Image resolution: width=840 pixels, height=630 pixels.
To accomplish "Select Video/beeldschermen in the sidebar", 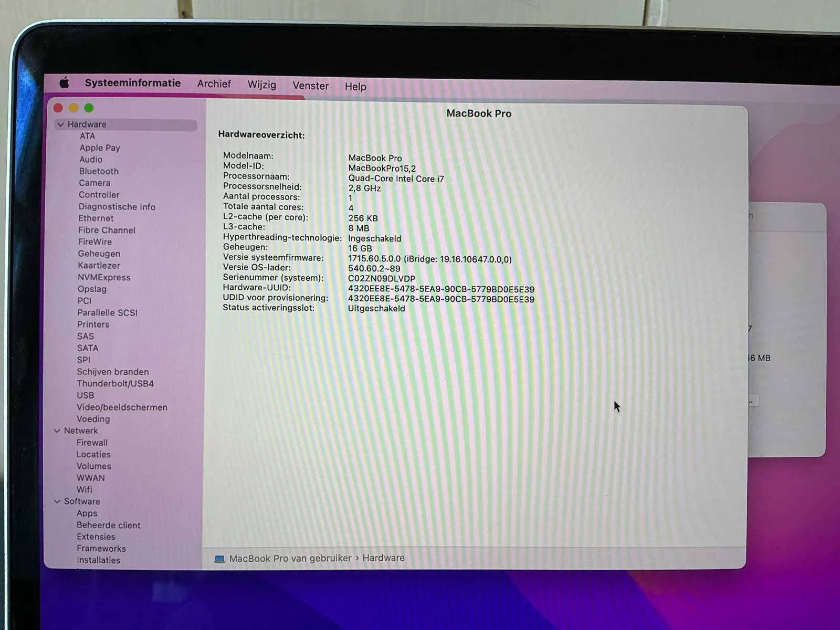I will tap(122, 407).
